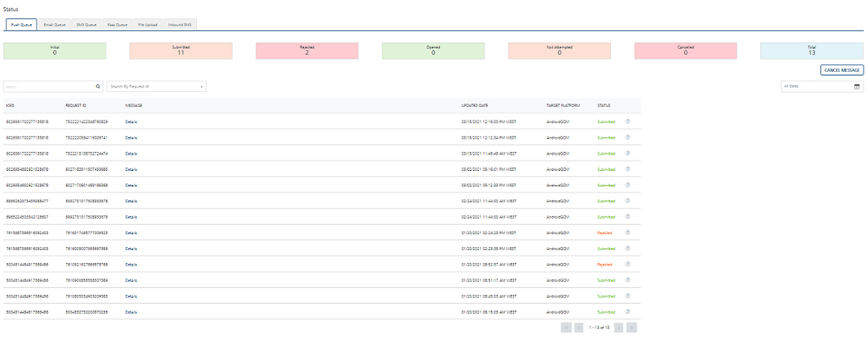Open Details link for 03/15/2021 12:12:34 PM row

coord(131,137)
